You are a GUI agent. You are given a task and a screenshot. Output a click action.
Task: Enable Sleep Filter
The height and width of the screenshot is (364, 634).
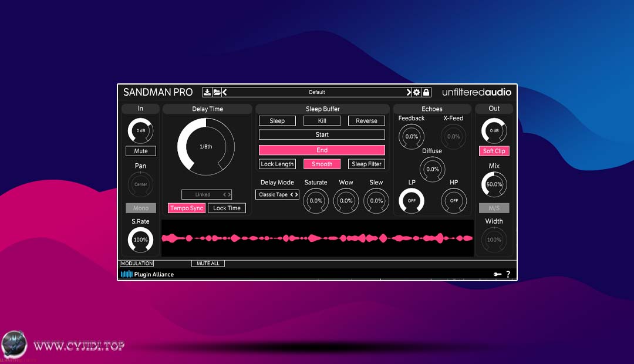point(366,164)
